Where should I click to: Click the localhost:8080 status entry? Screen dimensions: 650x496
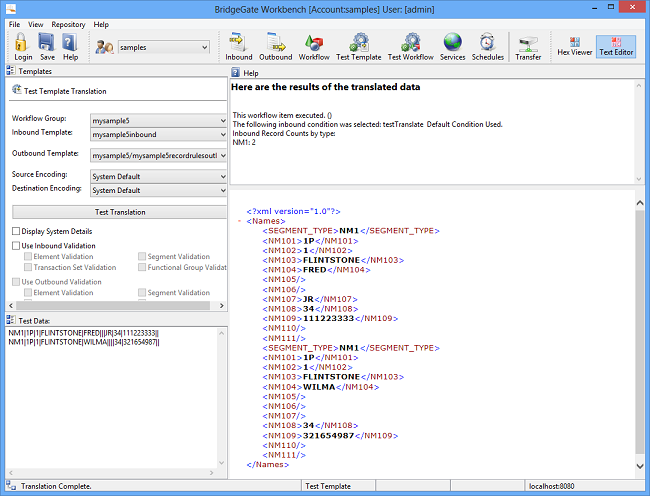click(x=551, y=486)
